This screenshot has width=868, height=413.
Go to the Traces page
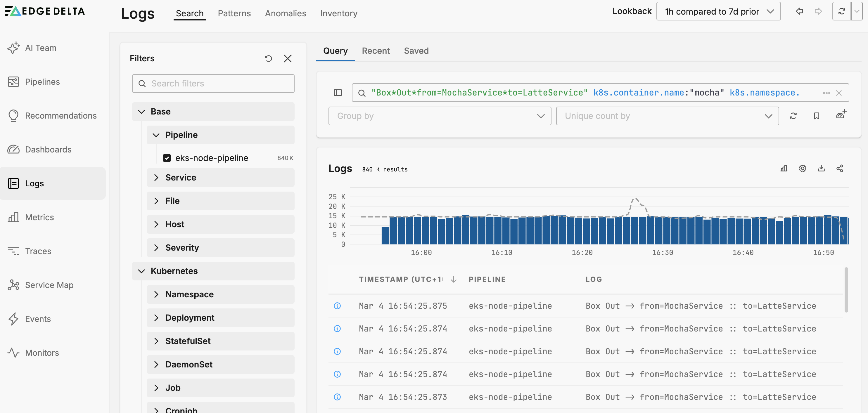pos(38,251)
